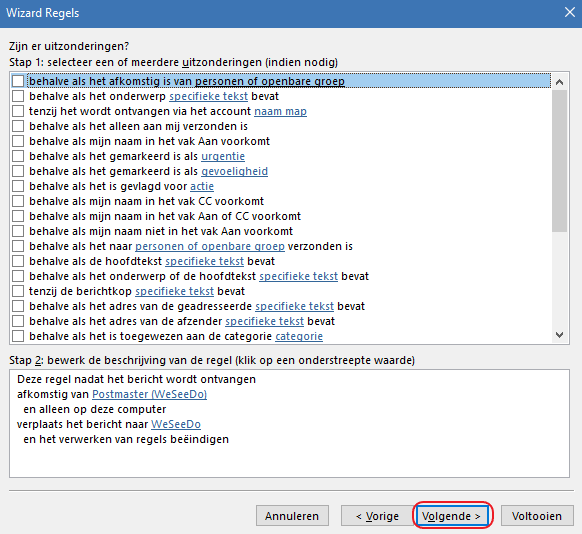Tick the 'mijn naam in het vak CC voorkomt' exception
This screenshot has width=582, height=534.
coord(18,201)
